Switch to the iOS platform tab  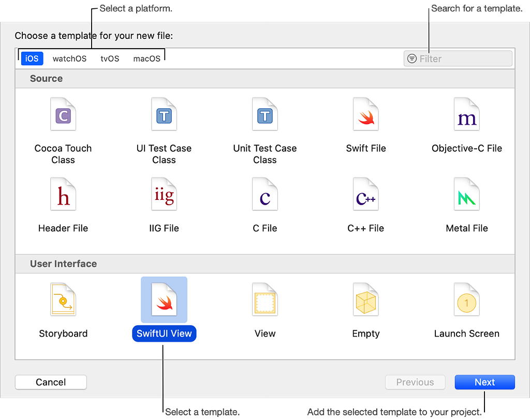point(32,59)
